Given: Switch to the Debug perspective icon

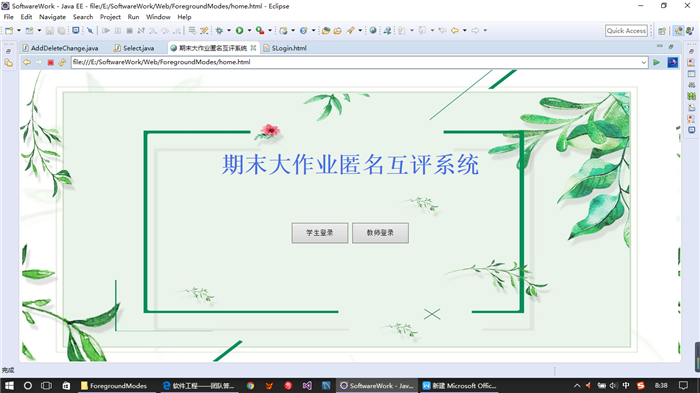Looking at the screenshot, I should tap(690, 30).
